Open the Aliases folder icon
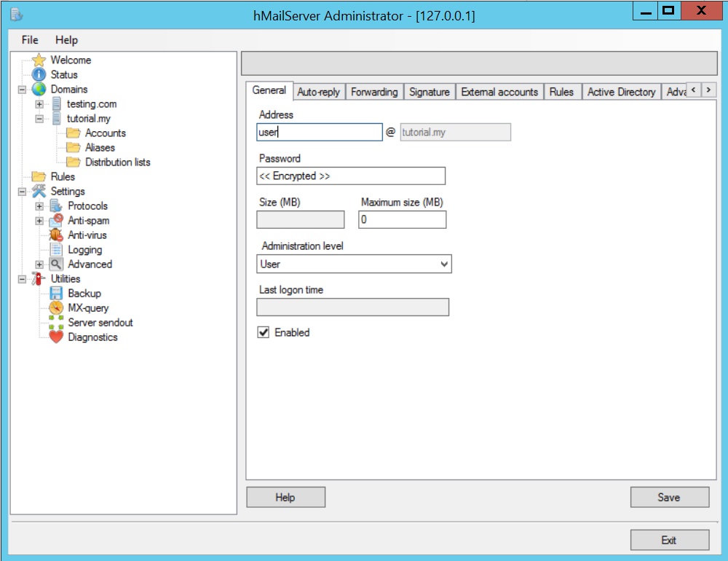Viewport: 728px width, 561px height. point(73,147)
